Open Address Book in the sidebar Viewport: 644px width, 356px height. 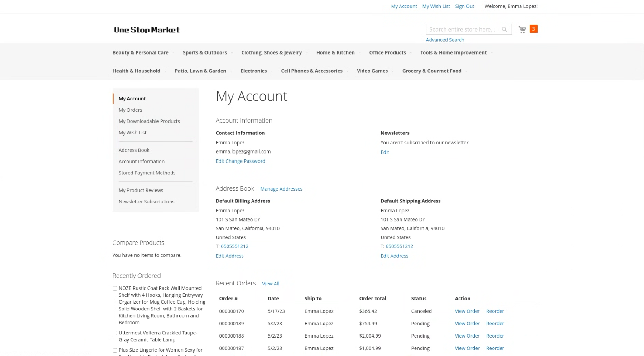pos(134,150)
